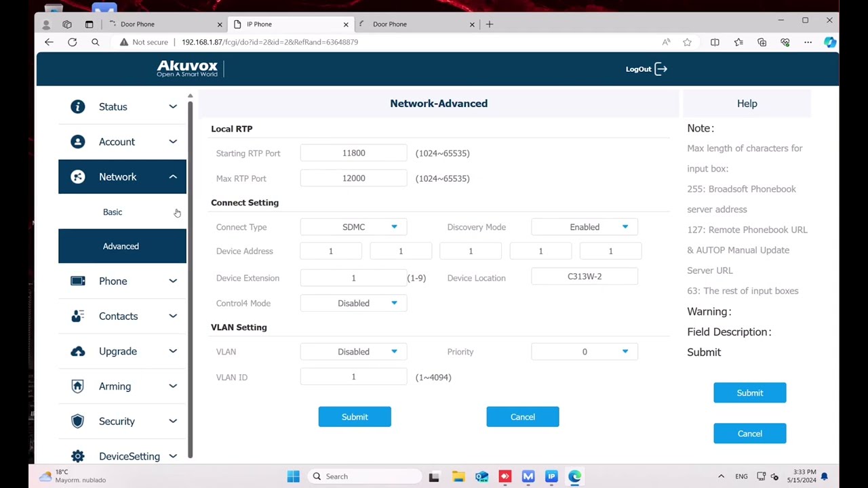Expand the Phone menu chevron
Image resolution: width=868 pixels, height=488 pixels.
click(173, 281)
